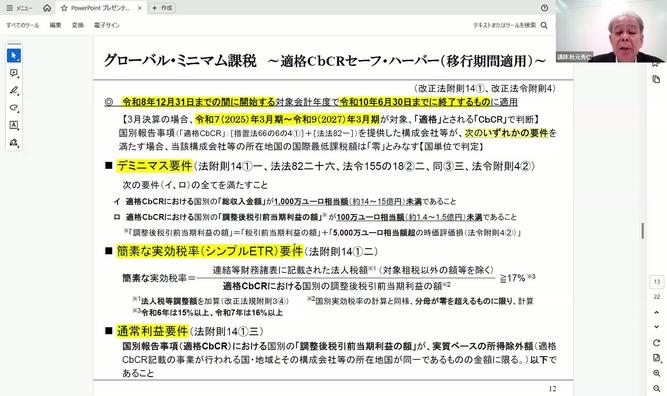
Task: Open the すべてのツール menu
Action: [x=23, y=26]
